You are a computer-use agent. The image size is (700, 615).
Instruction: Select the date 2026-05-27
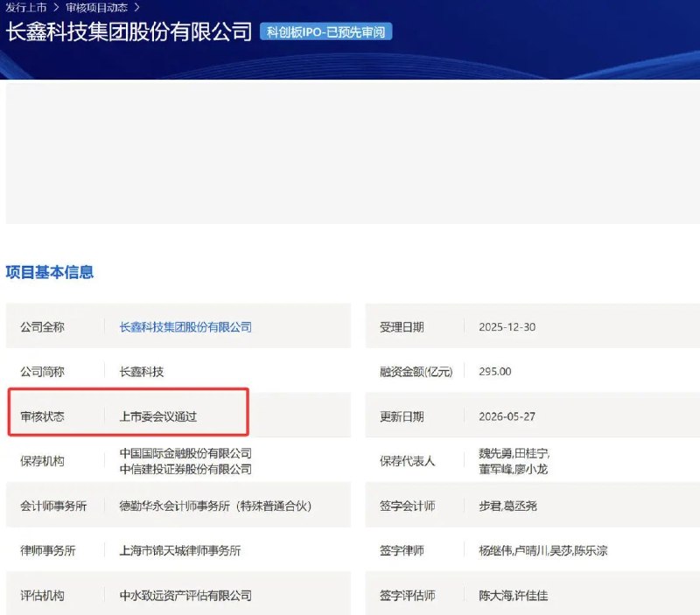point(507,416)
